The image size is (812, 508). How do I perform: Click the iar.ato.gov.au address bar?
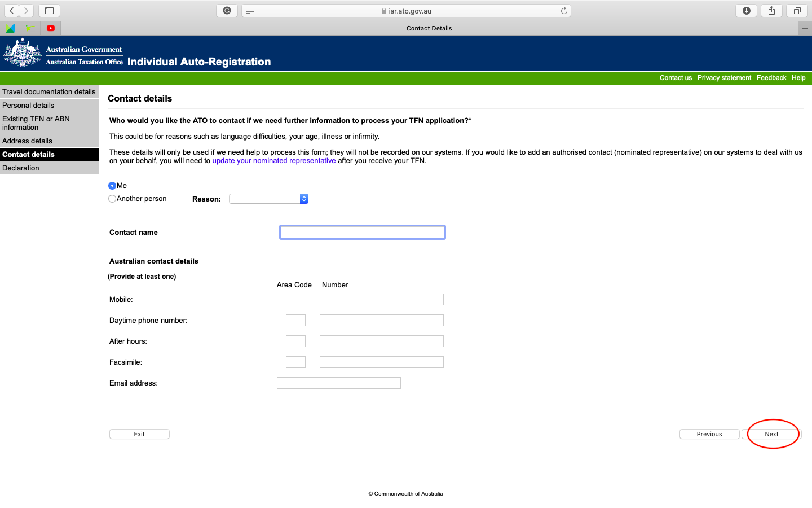pyautogui.click(x=406, y=11)
